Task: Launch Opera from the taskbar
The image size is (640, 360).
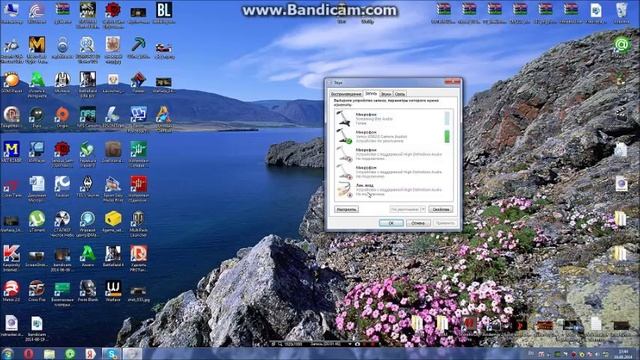Action: pos(28,354)
